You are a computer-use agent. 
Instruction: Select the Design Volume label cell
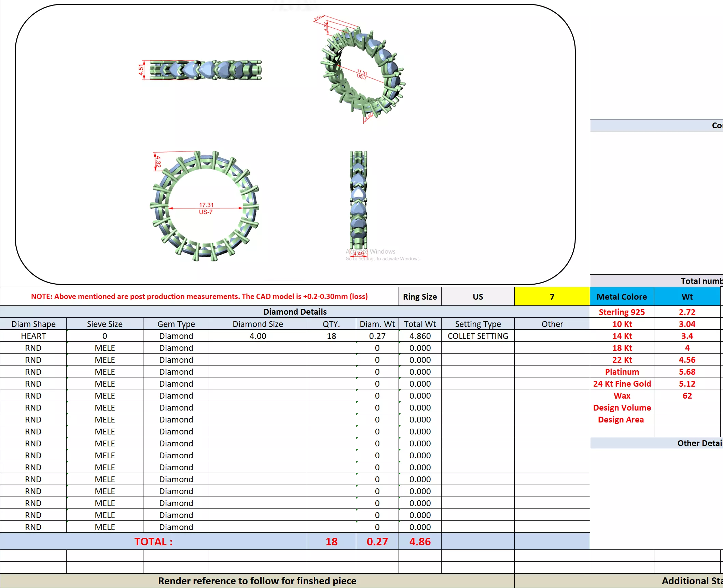pos(622,407)
